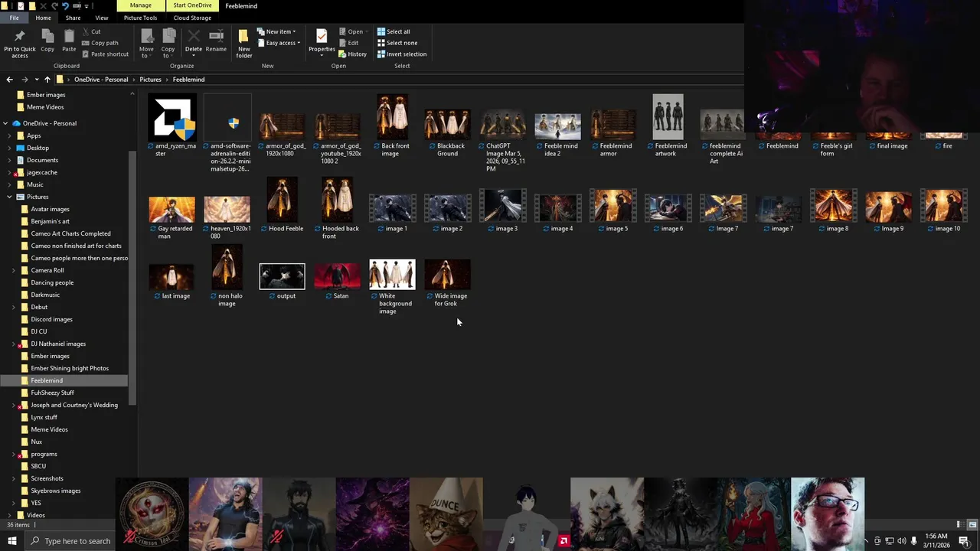980x551 pixels.
Task: Open the notification center icon
Action: click(964, 541)
